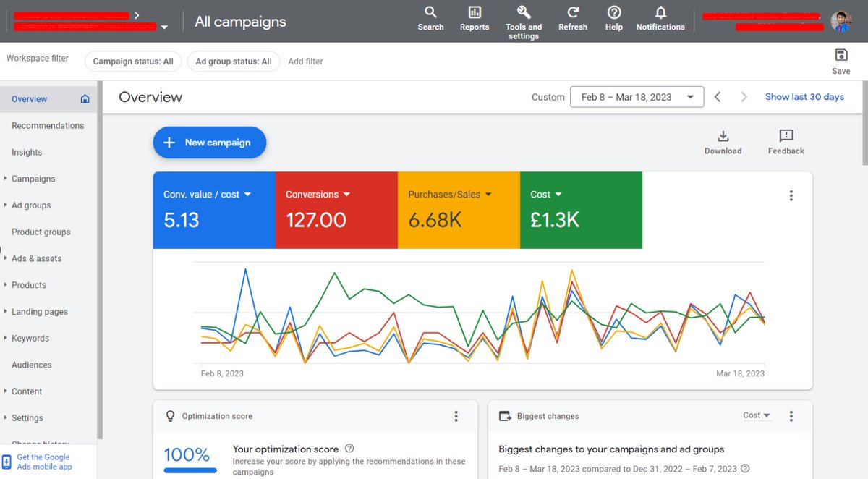Click the Mar 18, 2023 chart axis label
Image resolution: width=868 pixels, height=479 pixels.
tap(740, 374)
